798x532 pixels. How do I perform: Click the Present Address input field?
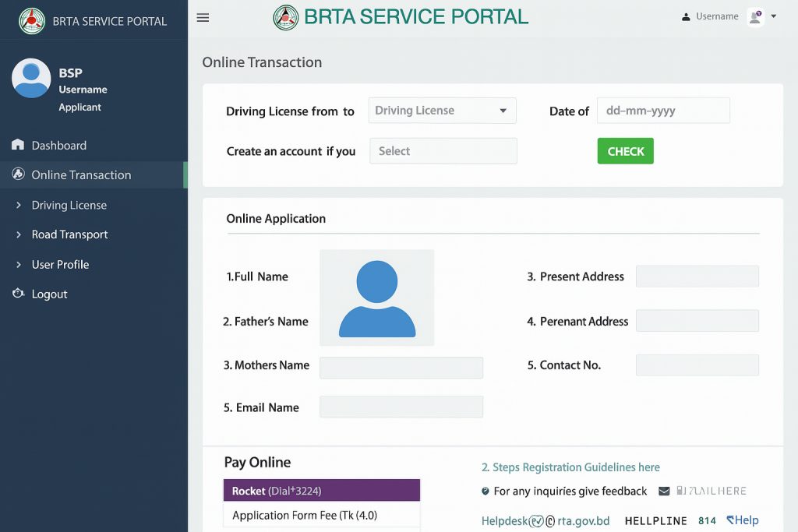(697, 277)
